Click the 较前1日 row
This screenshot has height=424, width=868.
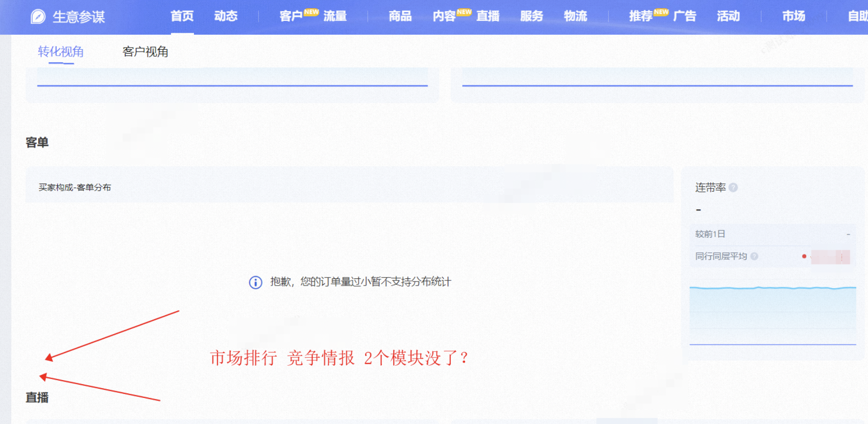click(773, 234)
